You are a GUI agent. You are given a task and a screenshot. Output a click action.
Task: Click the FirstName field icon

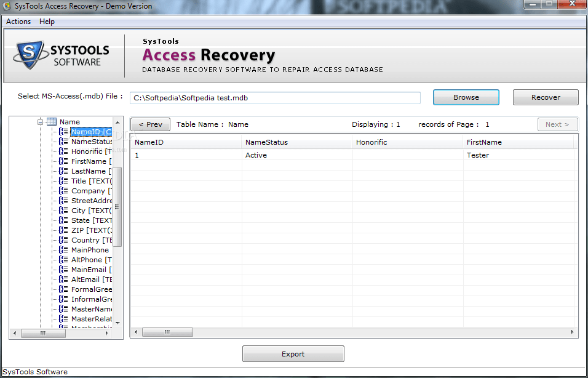pyautogui.click(x=64, y=161)
